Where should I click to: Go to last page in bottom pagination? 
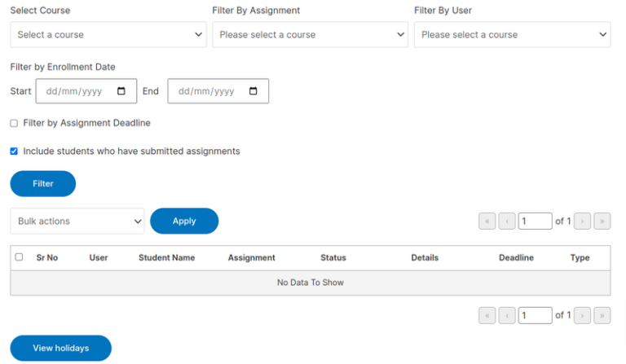click(x=602, y=315)
